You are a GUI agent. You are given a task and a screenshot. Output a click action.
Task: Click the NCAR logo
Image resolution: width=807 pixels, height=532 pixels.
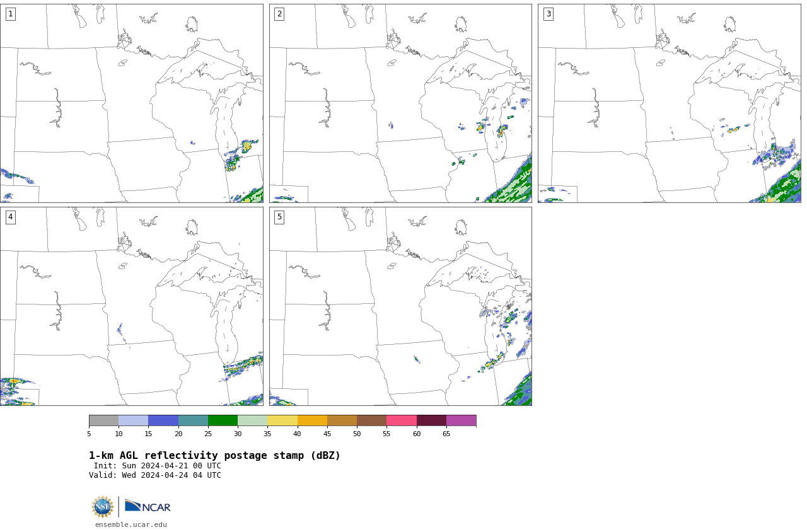click(x=148, y=506)
